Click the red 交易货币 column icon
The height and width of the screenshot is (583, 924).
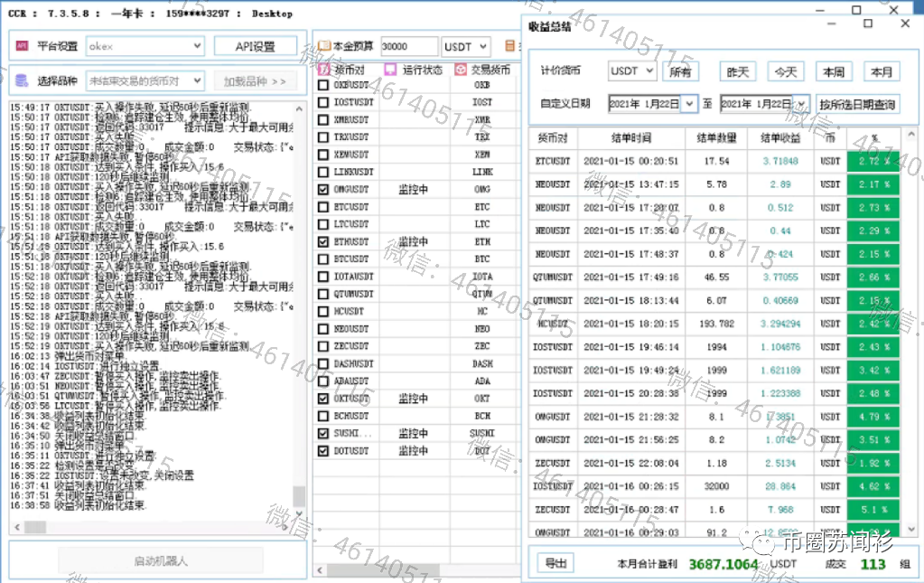(462, 69)
